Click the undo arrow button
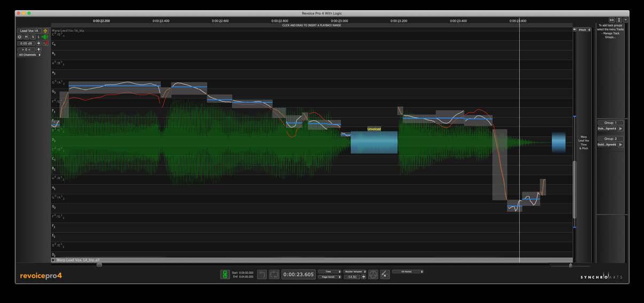This screenshot has height=303, width=644. click(x=262, y=274)
